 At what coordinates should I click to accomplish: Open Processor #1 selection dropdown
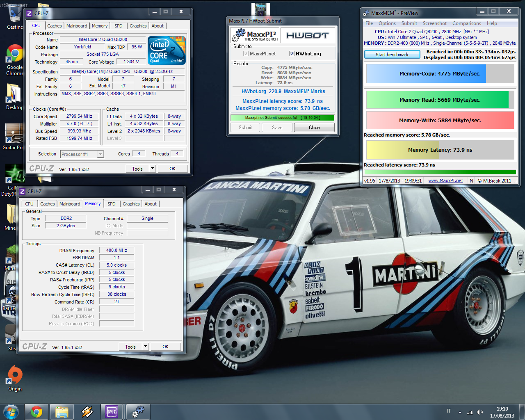[100, 154]
